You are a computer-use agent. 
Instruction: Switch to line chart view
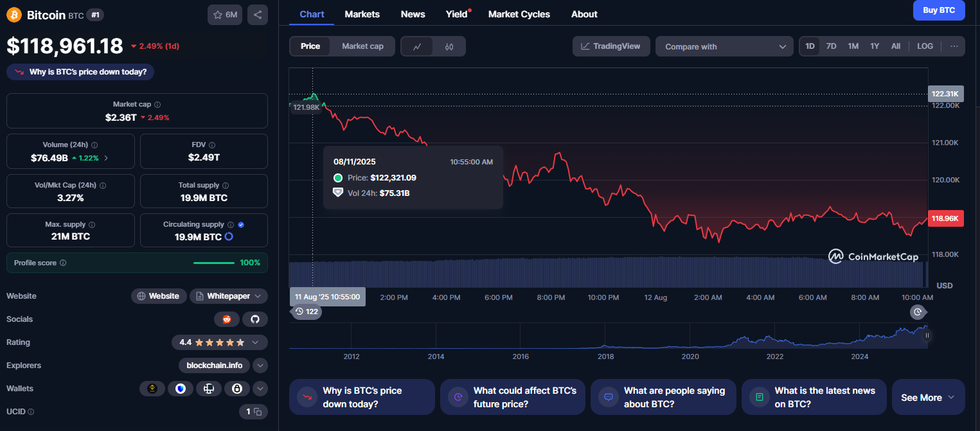pos(417,46)
